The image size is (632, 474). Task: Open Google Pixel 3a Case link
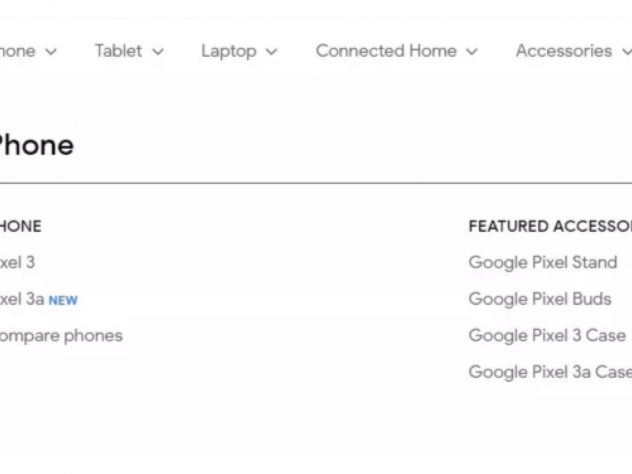[549, 372]
